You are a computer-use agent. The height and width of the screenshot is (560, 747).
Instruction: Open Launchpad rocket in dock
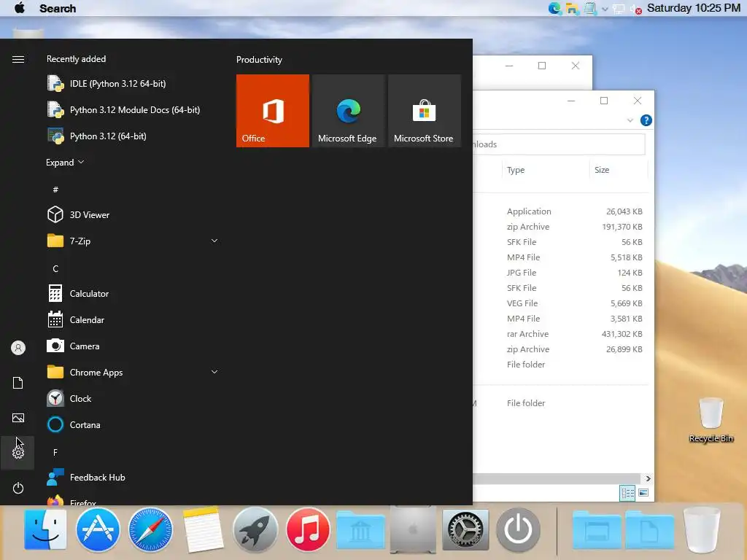click(255, 529)
